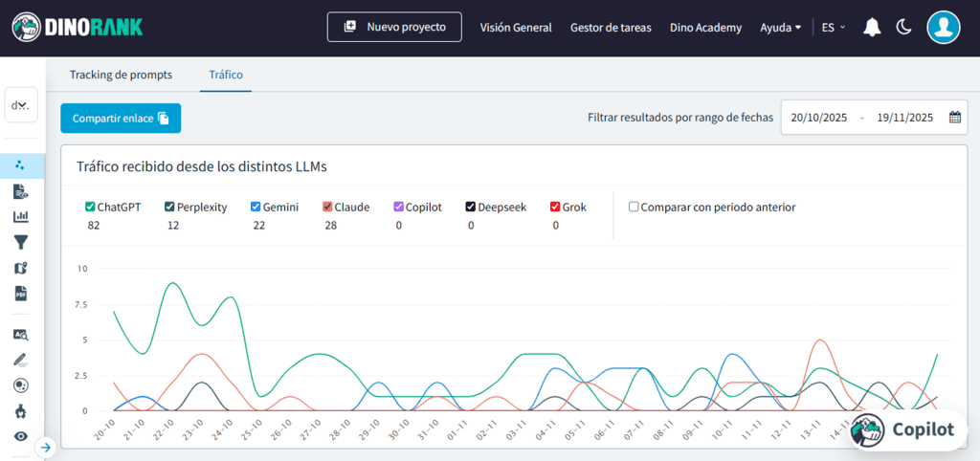Open the map pin sidebar icon

click(x=21, y=268)
